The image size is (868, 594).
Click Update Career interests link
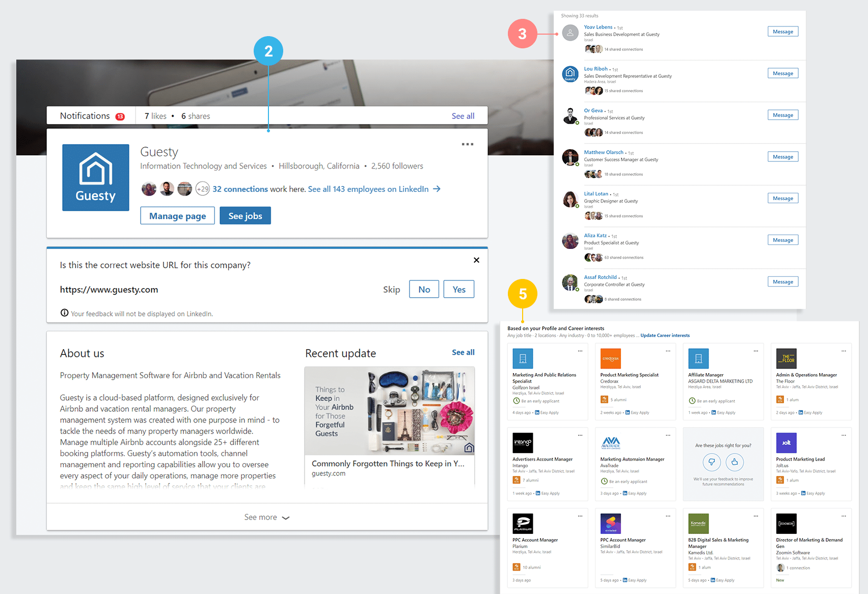pyautogui.click(x=665, y=335)
